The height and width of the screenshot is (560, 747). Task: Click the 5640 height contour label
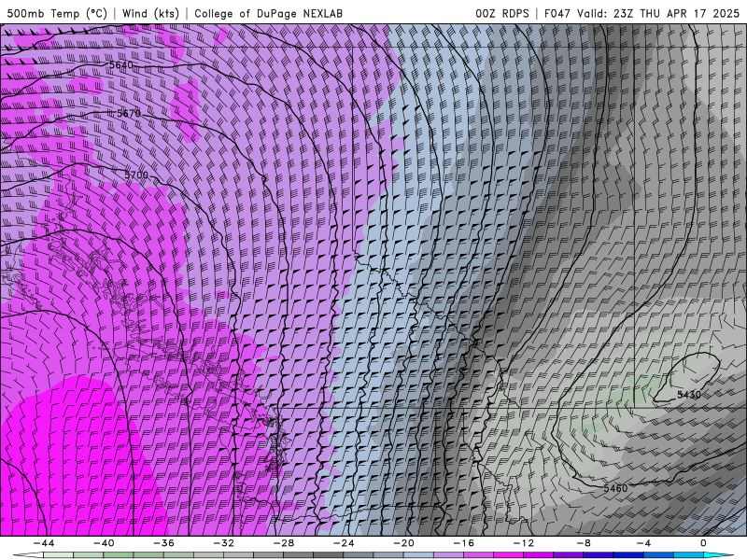(121, 64)
